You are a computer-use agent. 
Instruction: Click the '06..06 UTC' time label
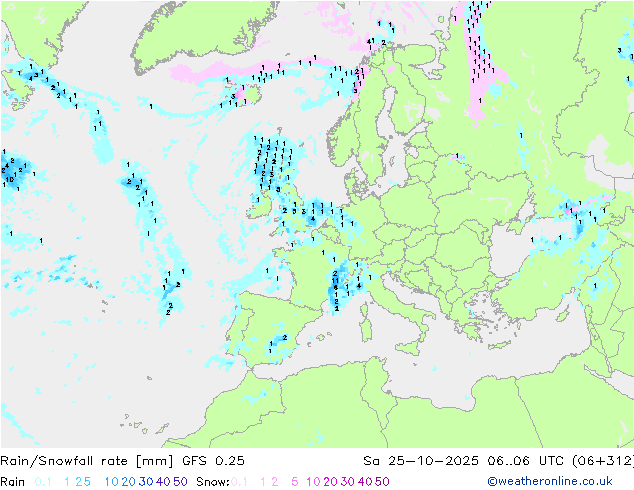(526, 461)
